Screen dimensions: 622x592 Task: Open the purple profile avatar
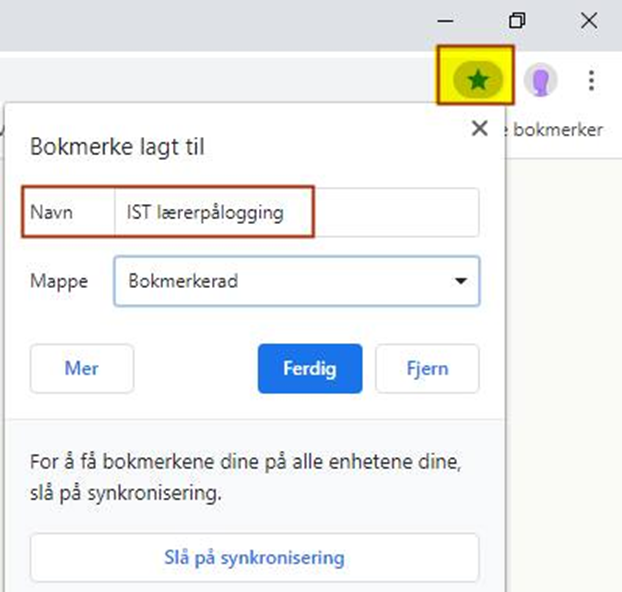tap(540, 80)
